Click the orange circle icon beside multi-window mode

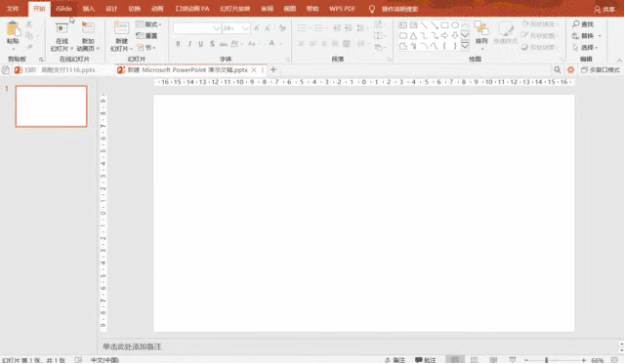[x=570, y=69]
